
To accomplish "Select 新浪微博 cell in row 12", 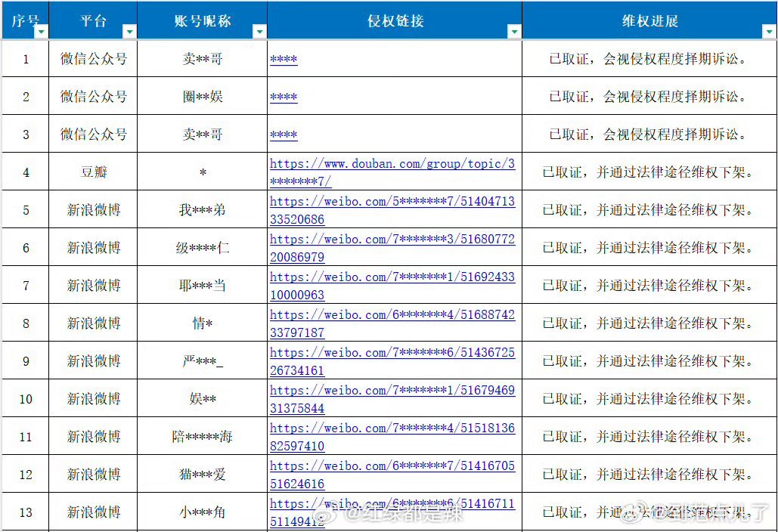I will pyautogui.click(x=93, y=475).
